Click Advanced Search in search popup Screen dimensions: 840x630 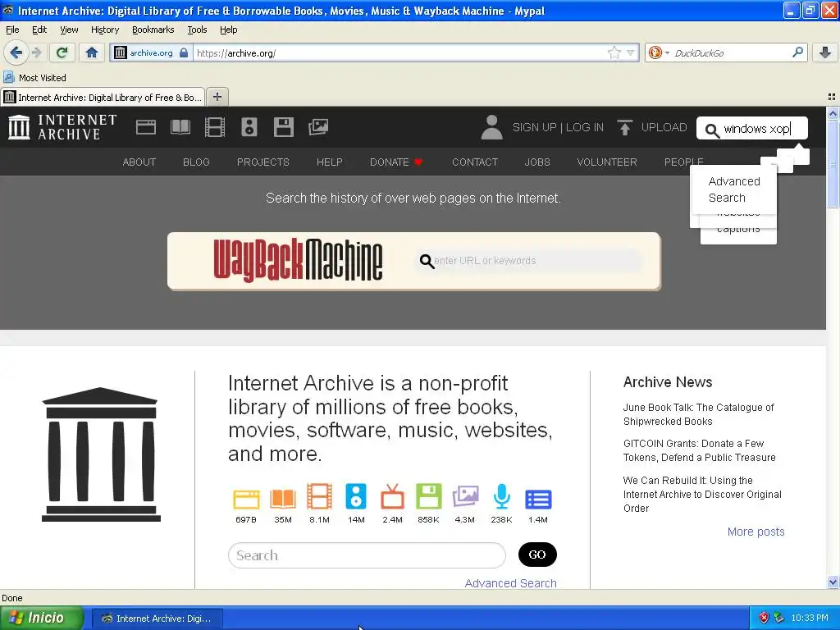(734, 189)
